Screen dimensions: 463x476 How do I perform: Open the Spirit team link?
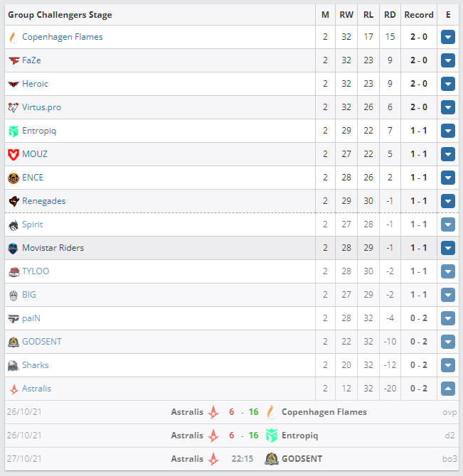click(32, 225)
